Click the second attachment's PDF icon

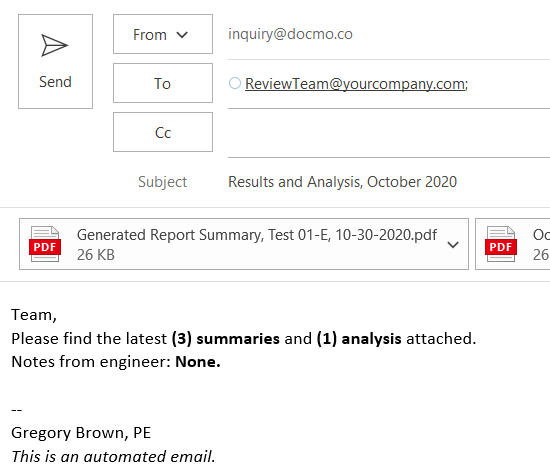pyautogui.click(x=501, y=244)
